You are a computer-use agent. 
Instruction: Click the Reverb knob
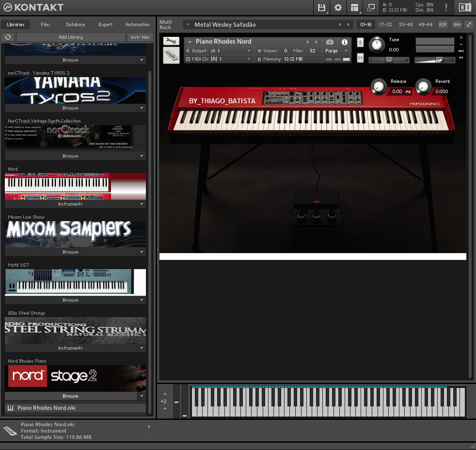423,86
